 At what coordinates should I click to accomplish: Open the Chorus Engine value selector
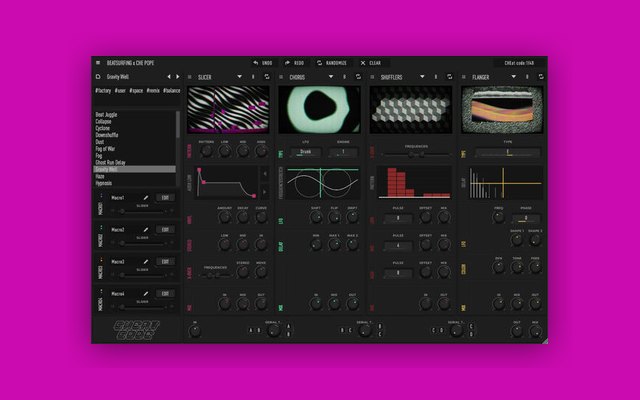coord(343,153)
